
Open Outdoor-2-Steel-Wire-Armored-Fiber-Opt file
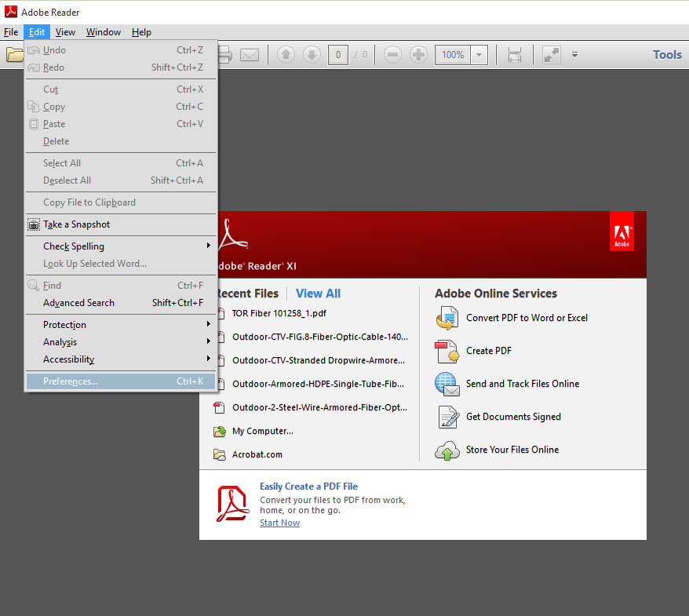[319, 407]
